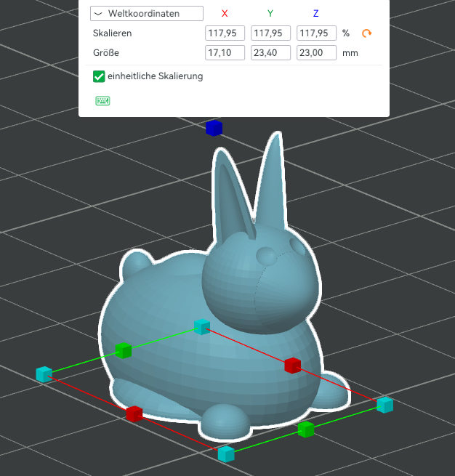The image size is (455, 476).
Task: Select the blue Z-axis scale handle
Action: [214, 128]
